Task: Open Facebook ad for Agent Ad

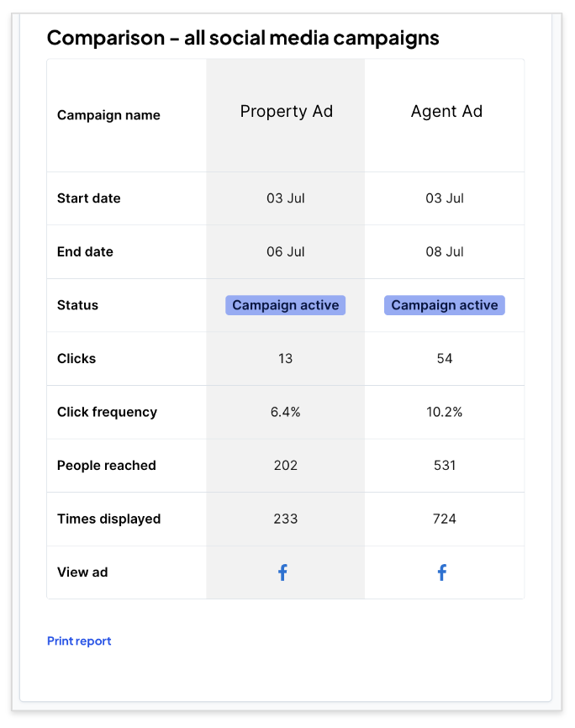Action: tap(442, 573)
